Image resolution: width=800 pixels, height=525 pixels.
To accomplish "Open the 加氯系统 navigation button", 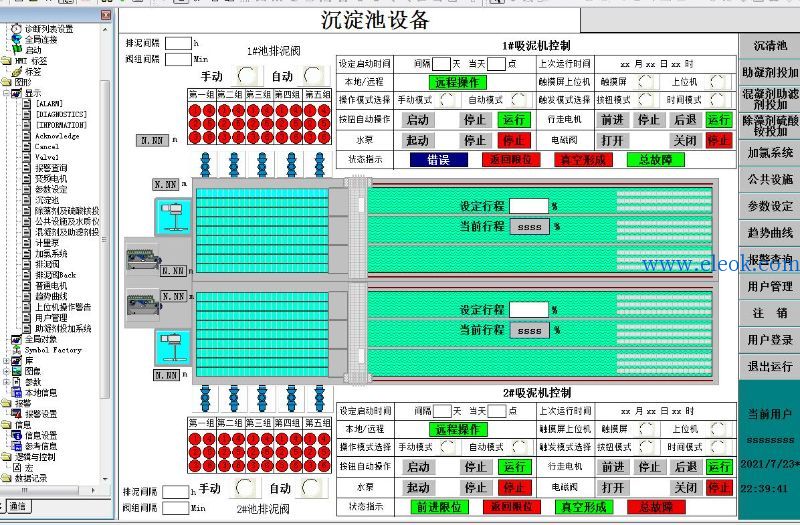I will click(769, 153).
